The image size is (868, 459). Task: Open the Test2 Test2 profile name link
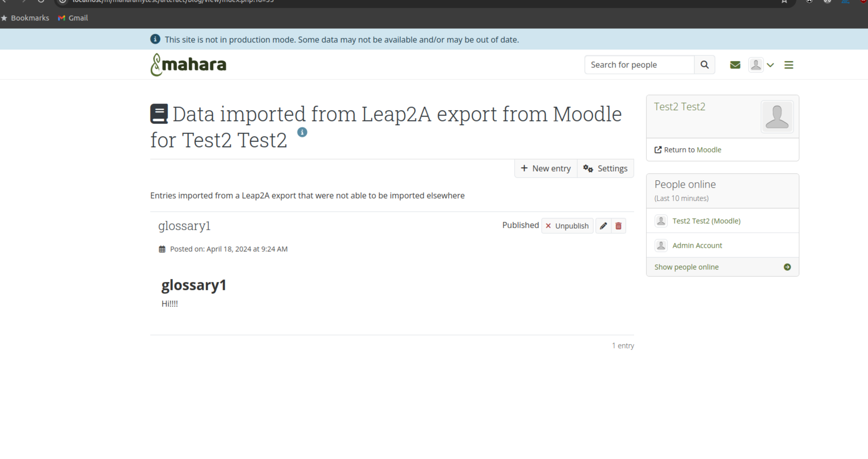[679, 106]
